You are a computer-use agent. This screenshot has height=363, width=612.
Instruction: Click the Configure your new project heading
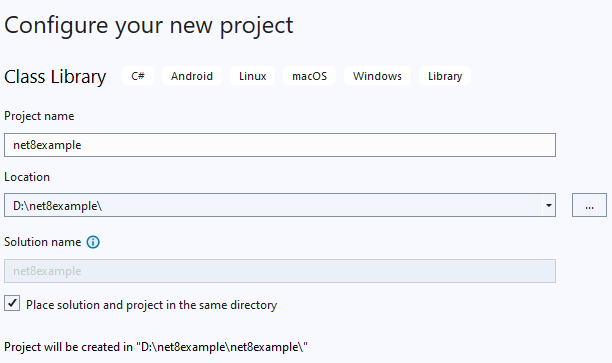click(148, 26)
